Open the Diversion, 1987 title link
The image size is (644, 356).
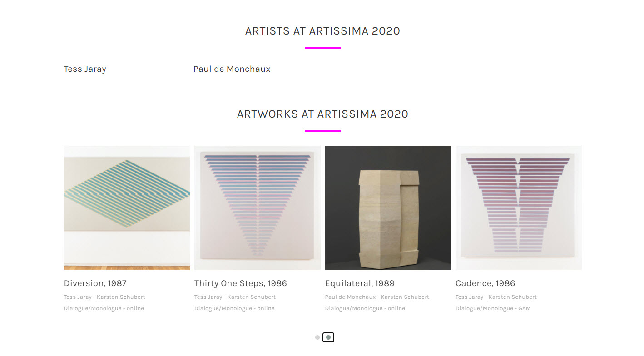(x=95, y=283)
